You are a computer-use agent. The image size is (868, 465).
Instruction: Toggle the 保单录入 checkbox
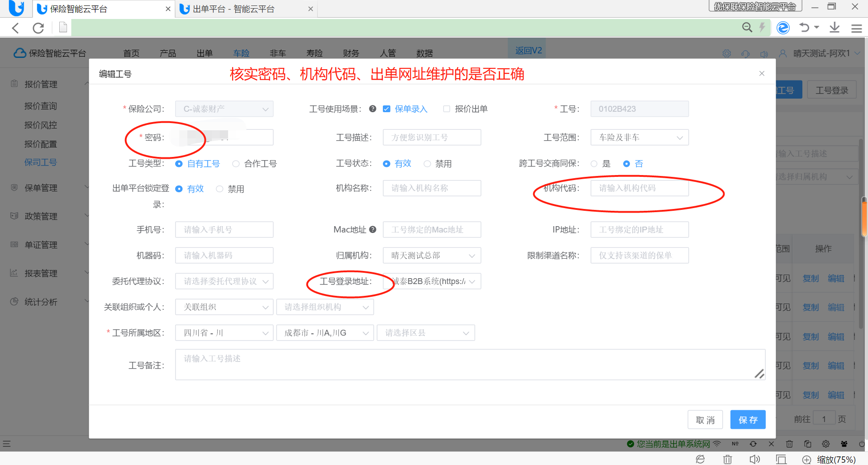point(386,109)
